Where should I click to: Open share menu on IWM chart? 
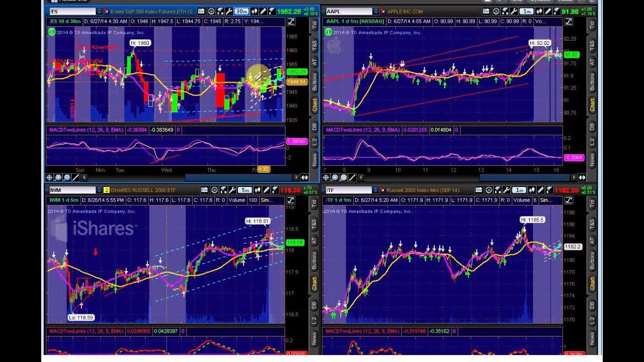[x=205, y=190]
